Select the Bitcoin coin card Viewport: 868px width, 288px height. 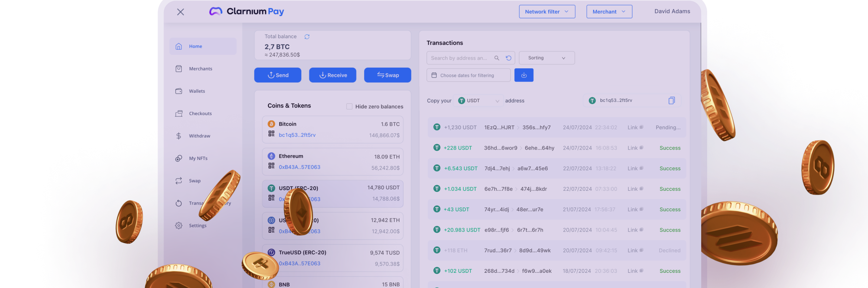click(333, 130)
